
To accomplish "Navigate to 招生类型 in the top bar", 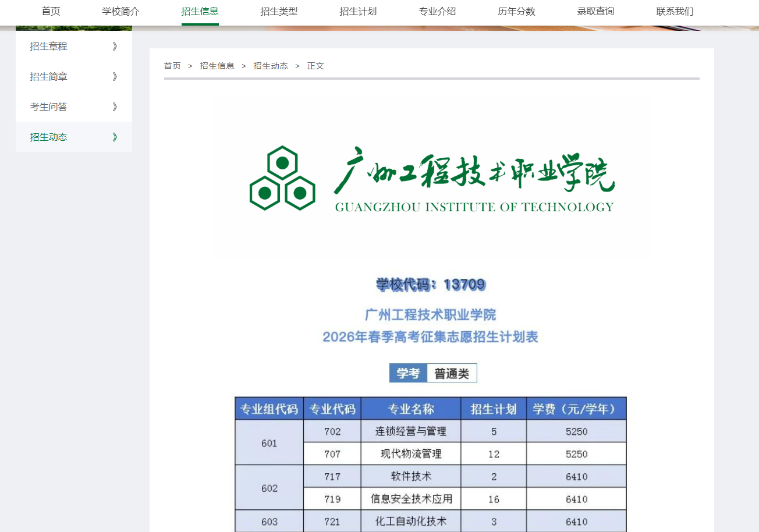I will pos(279,11).
